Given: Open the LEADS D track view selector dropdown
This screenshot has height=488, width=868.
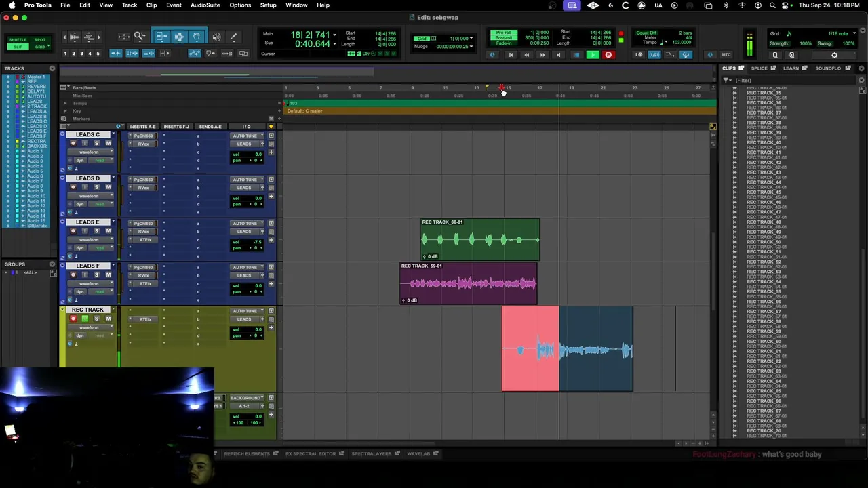Looking at the screenshot, I should coord(89,196).
